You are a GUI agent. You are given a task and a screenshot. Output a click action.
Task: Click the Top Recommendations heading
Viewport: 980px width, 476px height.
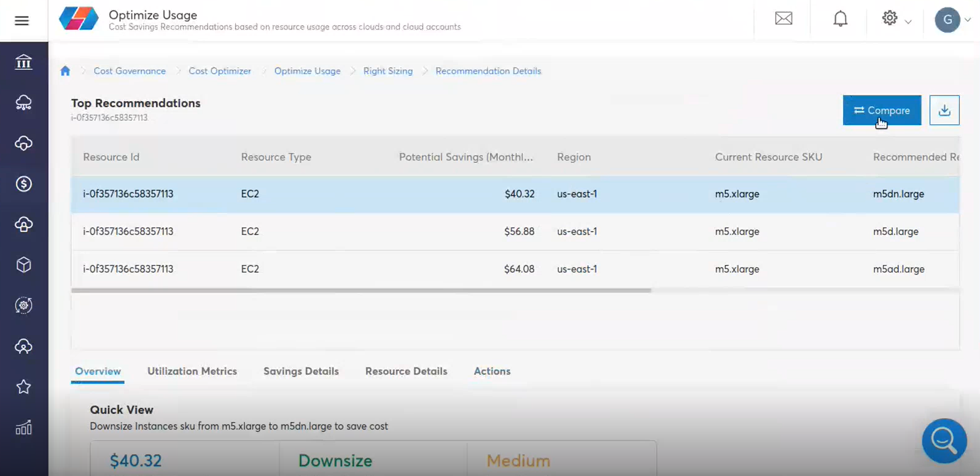136,103
